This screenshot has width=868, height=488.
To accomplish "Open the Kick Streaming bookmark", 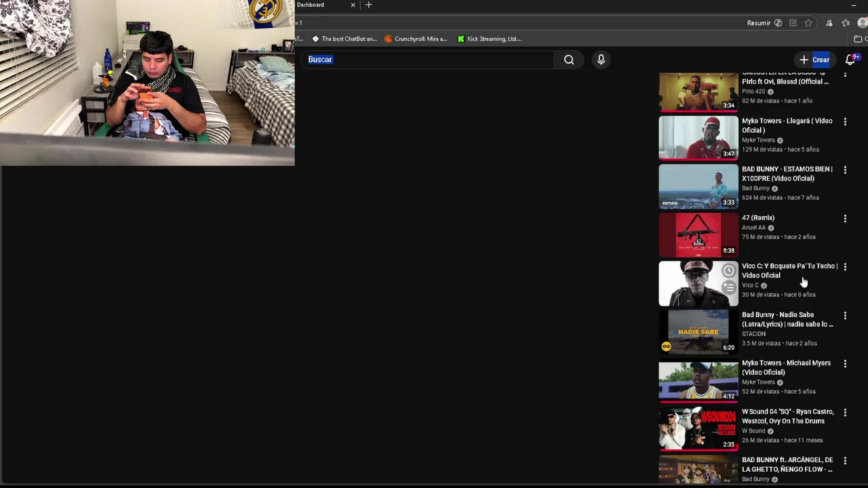I will 490,39.
